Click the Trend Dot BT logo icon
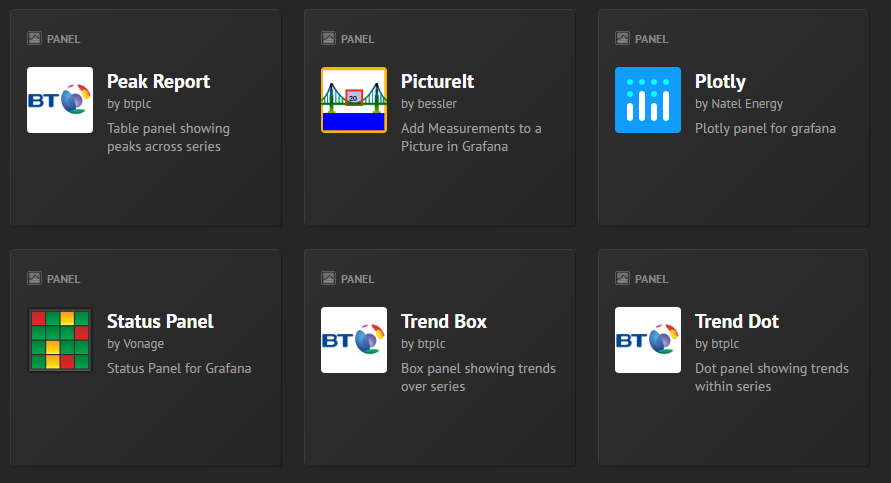The width and height of the screenshot is (891, 483). click(x=648, y=340)
